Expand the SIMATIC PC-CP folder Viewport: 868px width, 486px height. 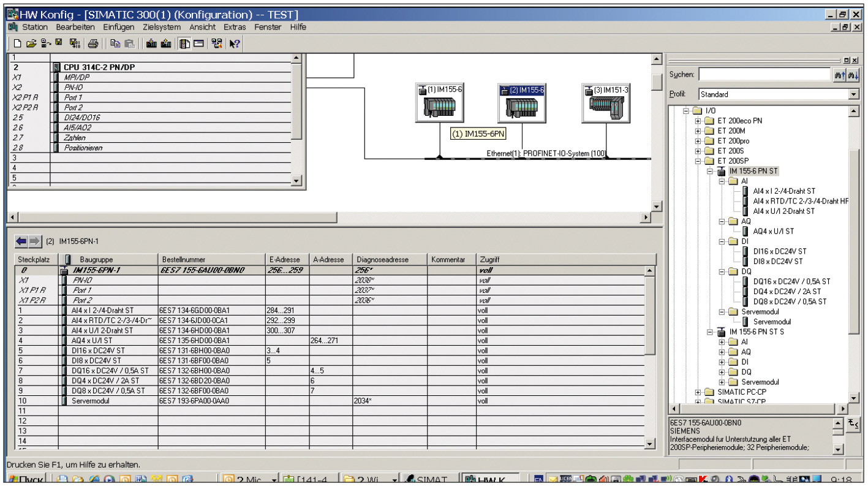tap(698, 392)
